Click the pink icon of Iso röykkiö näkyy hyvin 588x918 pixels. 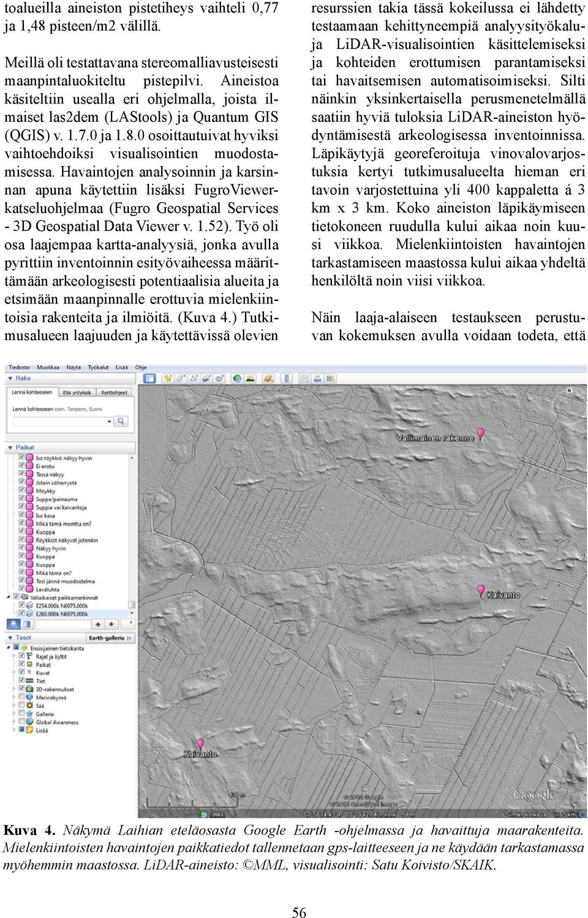coord(29,457)
